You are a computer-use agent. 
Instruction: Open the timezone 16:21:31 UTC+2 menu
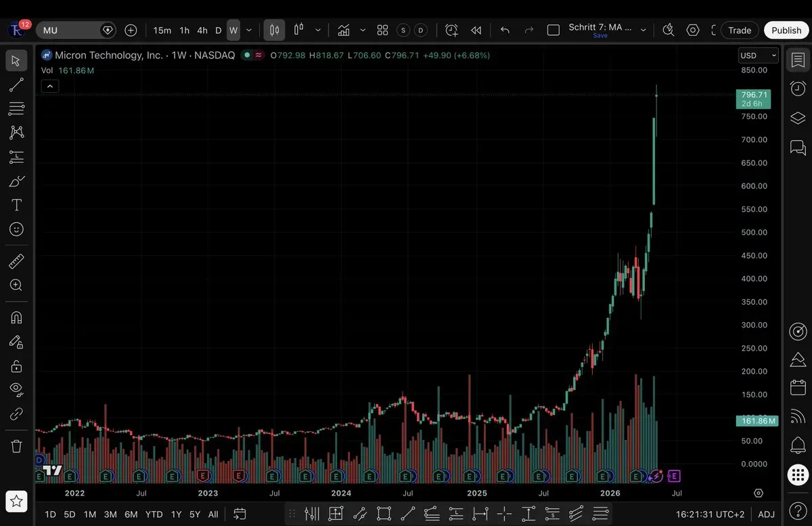[710, 514]
